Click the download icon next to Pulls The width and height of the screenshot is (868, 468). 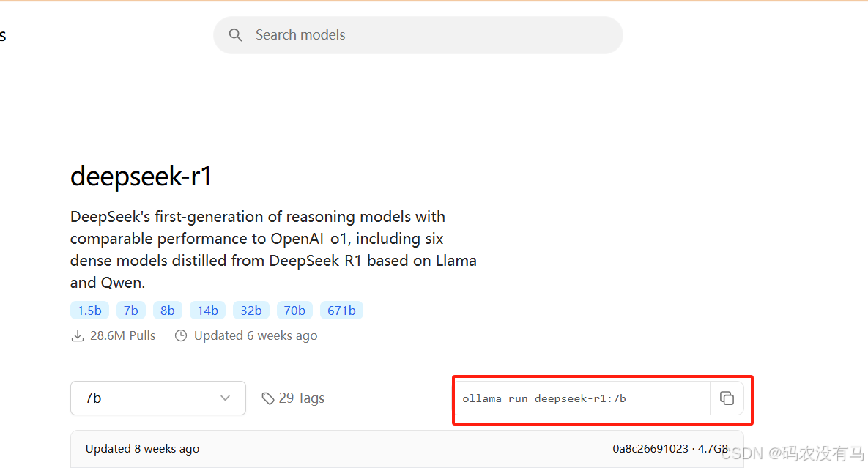click(78, 335)
